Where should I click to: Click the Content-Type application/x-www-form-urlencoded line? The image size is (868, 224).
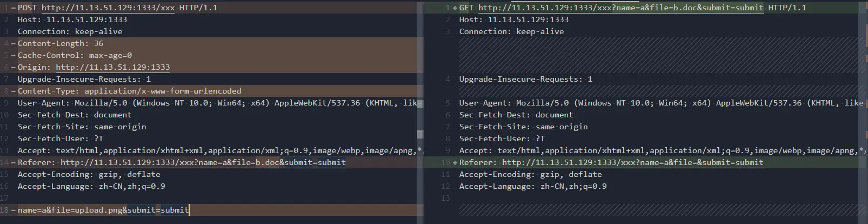(x=130, y=91)
